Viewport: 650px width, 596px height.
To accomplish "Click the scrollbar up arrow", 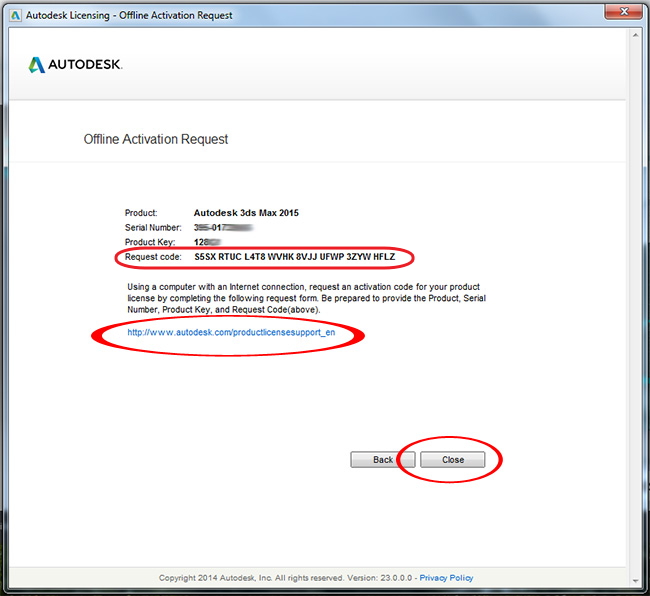I will (x=635, y=36).
